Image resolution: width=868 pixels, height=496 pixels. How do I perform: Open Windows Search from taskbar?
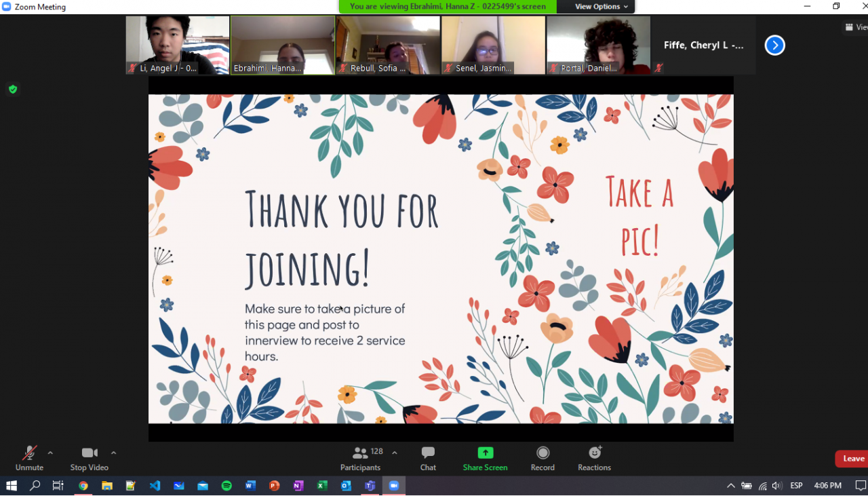(x=35, y=486)
